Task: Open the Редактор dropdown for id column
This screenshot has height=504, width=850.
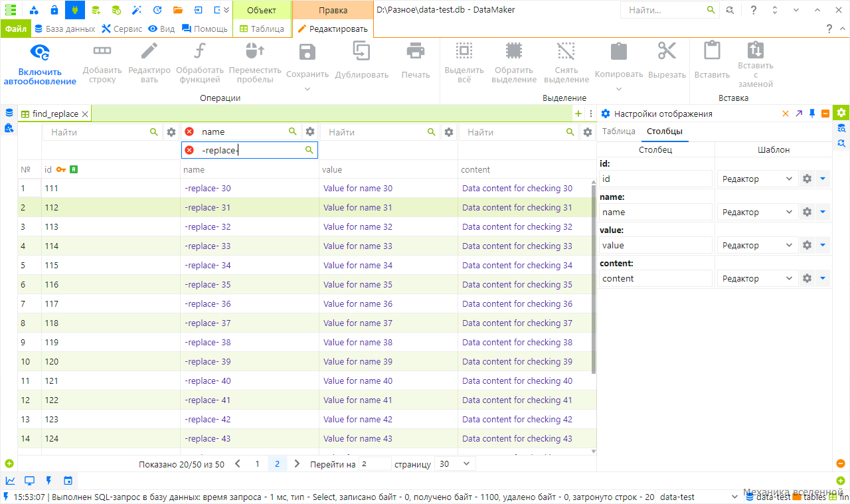Action: 756,179
